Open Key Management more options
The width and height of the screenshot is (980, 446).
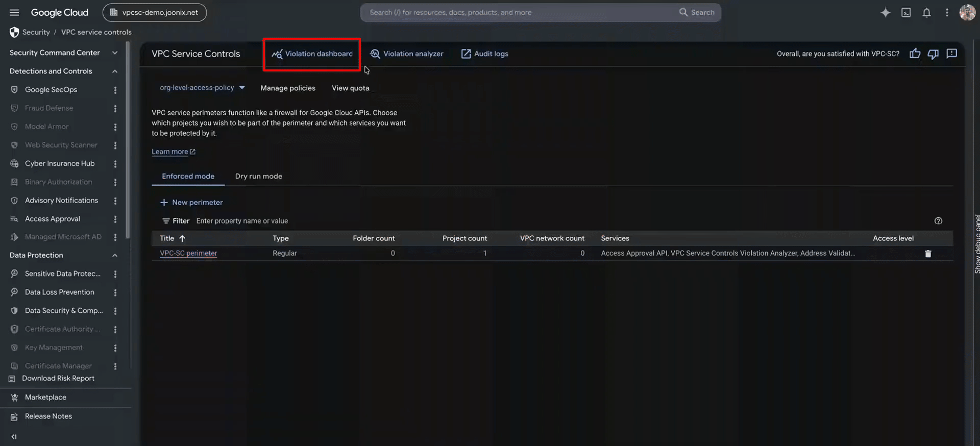pos(115,348)
